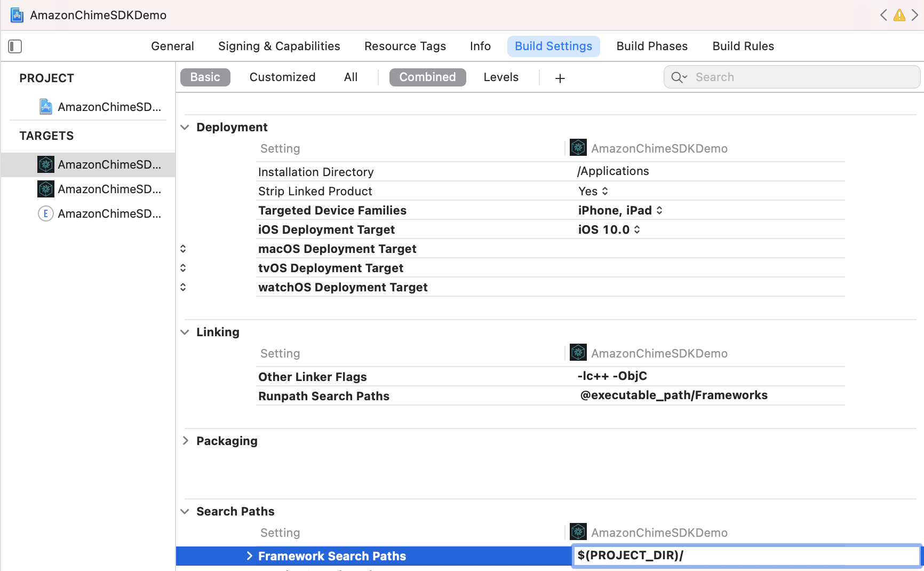Expand the Packaging section

tap(185, 441)
